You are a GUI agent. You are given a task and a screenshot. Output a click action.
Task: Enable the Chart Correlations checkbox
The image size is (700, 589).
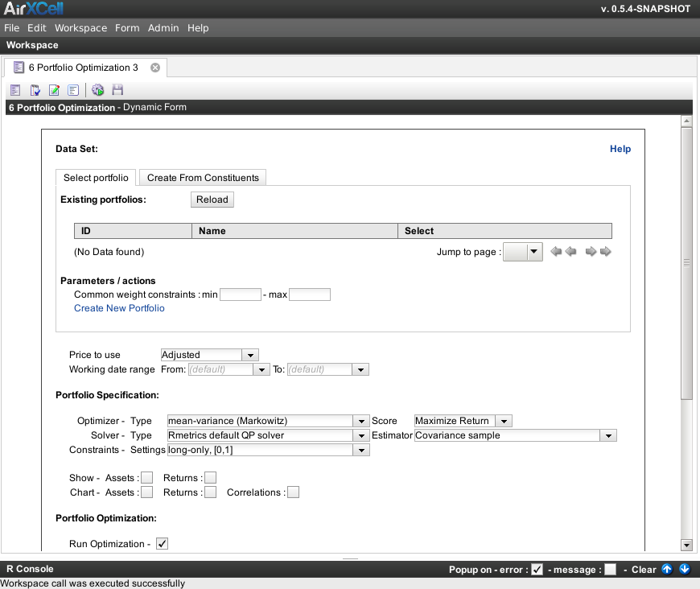[294, 492]
